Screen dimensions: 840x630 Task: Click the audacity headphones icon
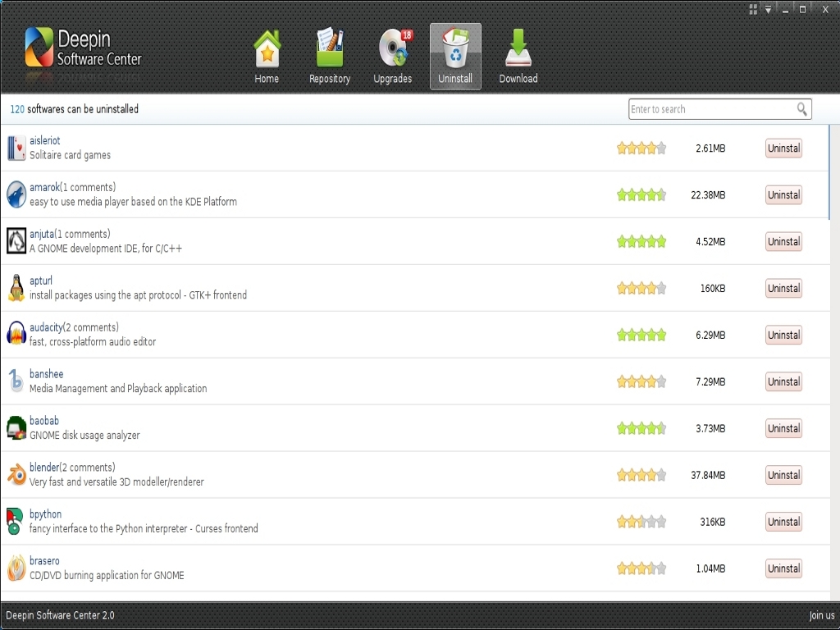click(16, 334)
